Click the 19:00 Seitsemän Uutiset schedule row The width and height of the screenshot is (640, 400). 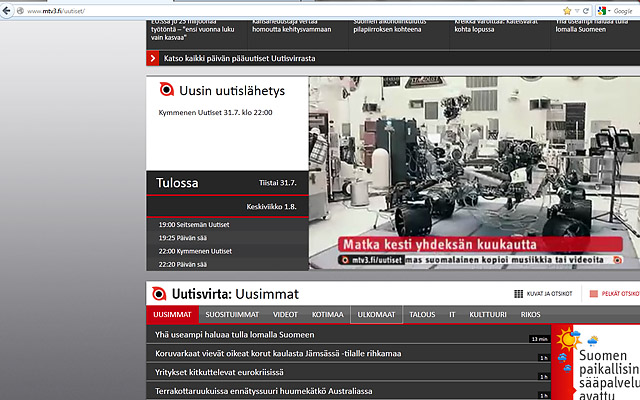227,224
